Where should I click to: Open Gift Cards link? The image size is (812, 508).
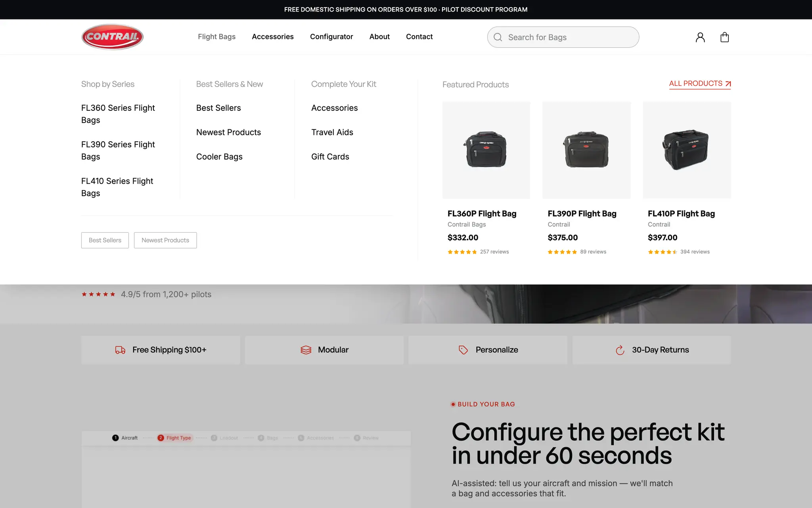point(330,157)
